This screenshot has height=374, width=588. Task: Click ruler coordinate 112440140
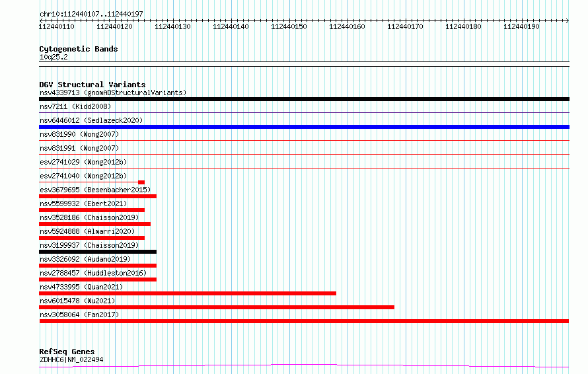(x=231, y=26)
